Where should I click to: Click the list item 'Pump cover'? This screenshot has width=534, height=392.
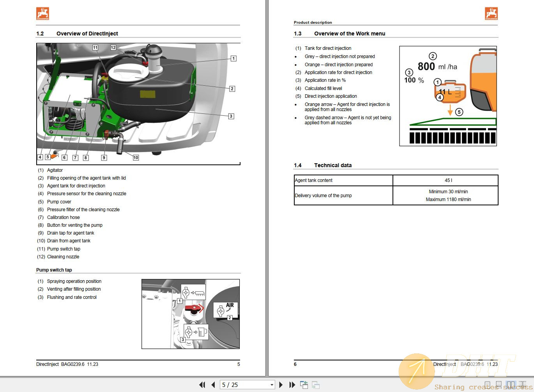click(x=59, y=202)
